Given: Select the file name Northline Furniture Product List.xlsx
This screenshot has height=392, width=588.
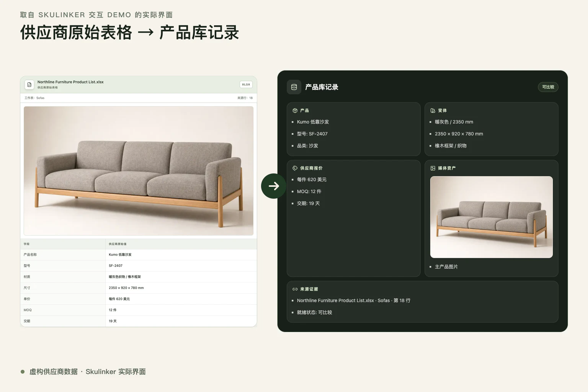Looking at the screenshot, I should tap(70, 82).
